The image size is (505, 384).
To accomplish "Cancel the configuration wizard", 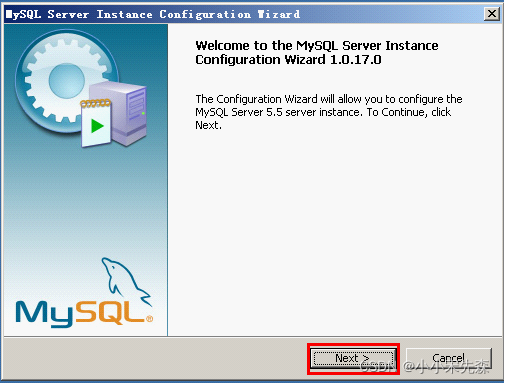I will tap(448, 359).
